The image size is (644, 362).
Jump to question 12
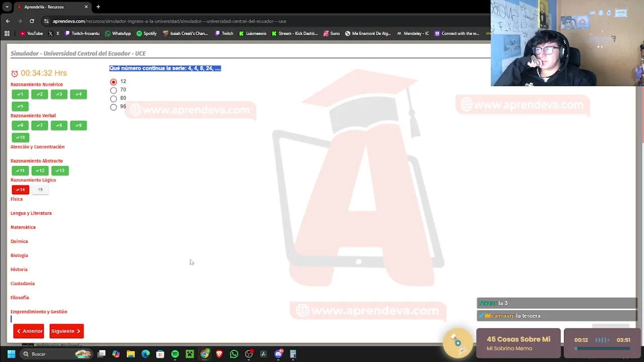[40, 170]
